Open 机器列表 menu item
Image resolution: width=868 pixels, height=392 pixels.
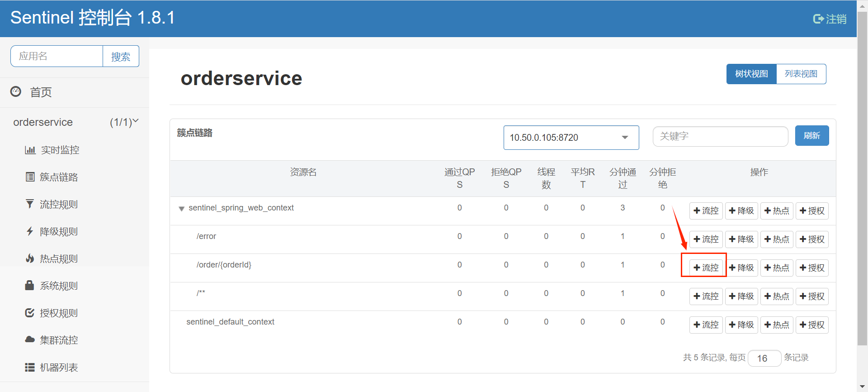click(59, 367)
